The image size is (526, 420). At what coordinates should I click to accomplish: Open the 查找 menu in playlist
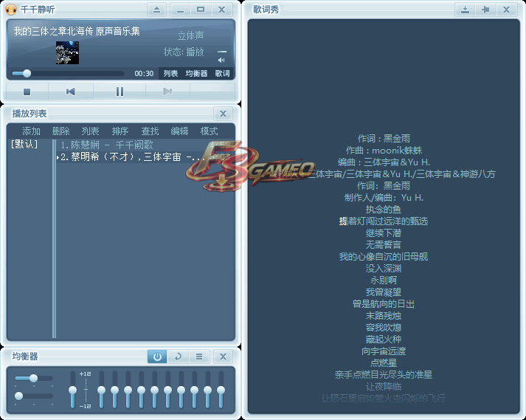click(150, 131)
